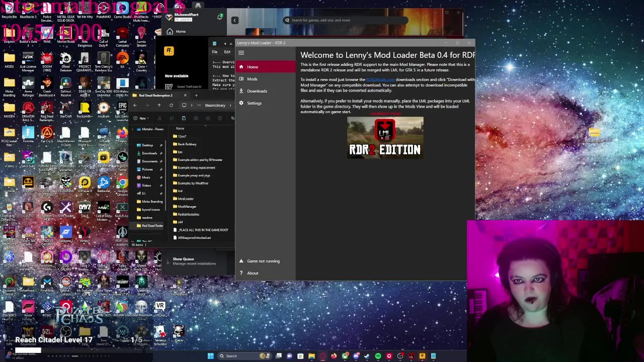Click search field in Epic launcher window
This screenshot has height=362, width=644.
click(x=345, y=20)
